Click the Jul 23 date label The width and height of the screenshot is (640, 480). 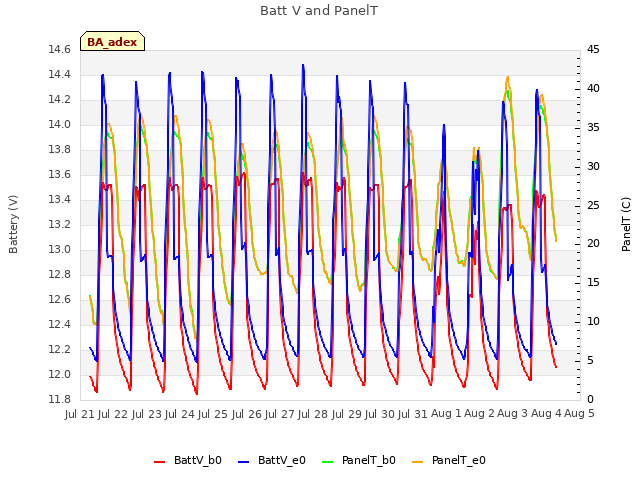tap(147, 414)
